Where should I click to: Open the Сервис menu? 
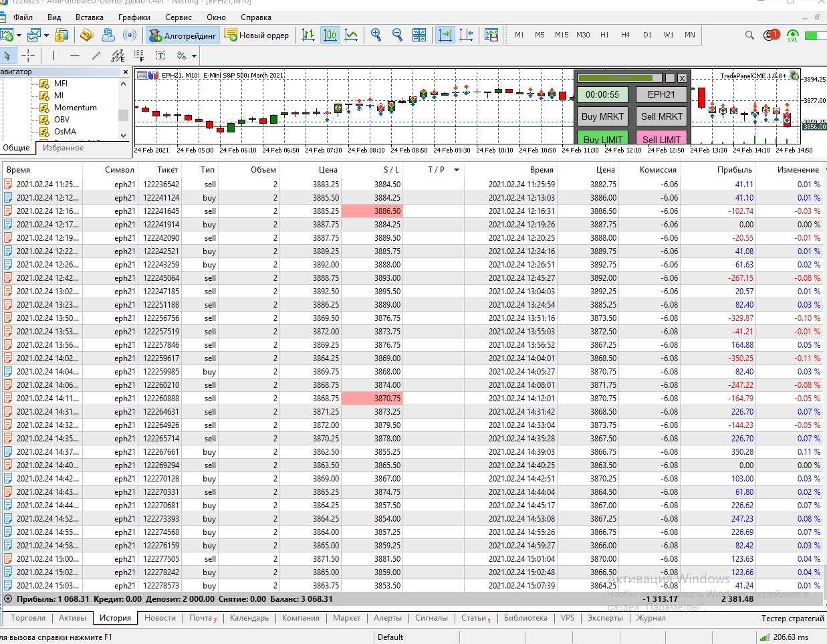coord(179,17)
